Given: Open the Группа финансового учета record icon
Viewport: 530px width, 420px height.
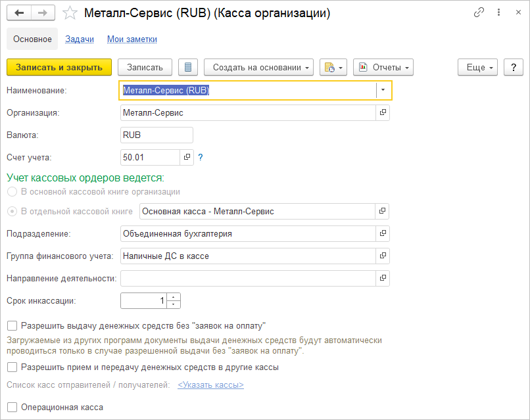Looking at the screenshot, I should click(383, 256).
